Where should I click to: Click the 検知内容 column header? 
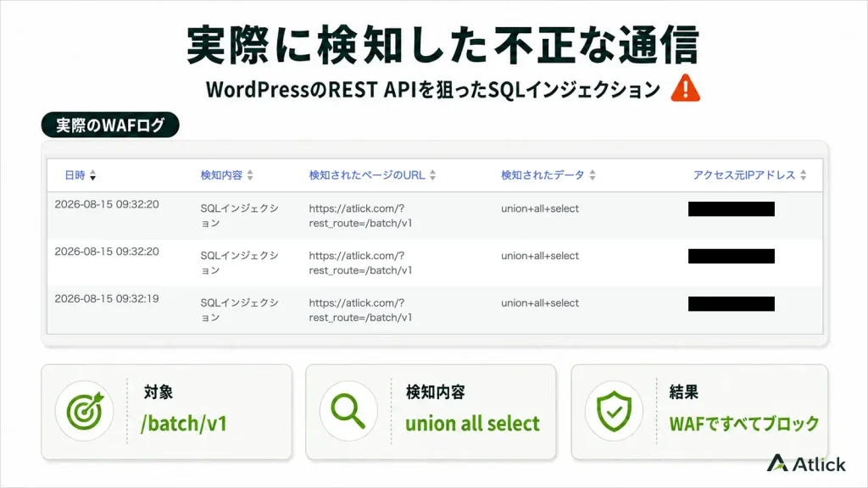coord(221,175)
